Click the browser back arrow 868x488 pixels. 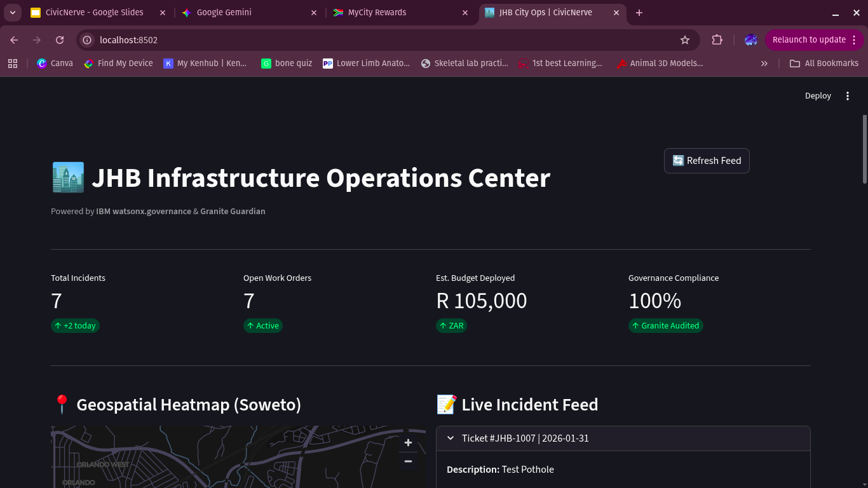click(x=14, y=40)
